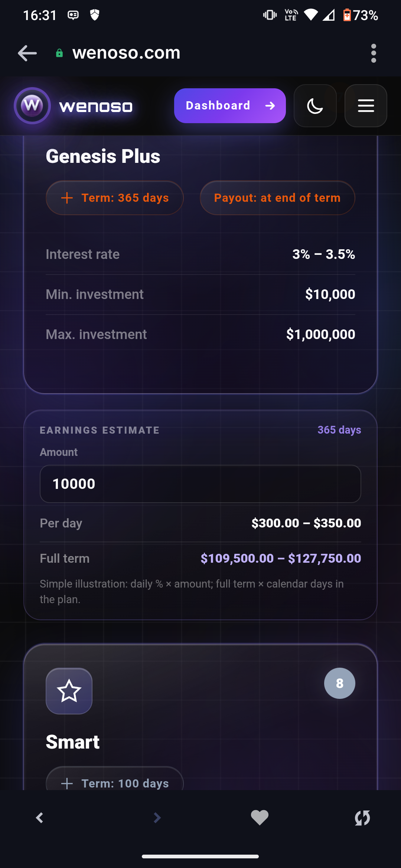This screenshot has height=868, width=401.
Task: Tap the reload icon in bottom bar
Action: pyautogui.click(x=362, y=818)
